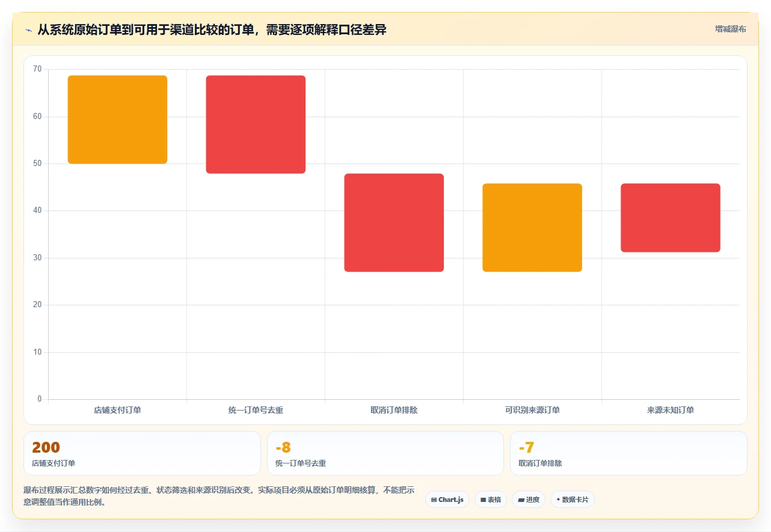Click the red 统一订单号去重 bar in chart

[x=256, y=124]
